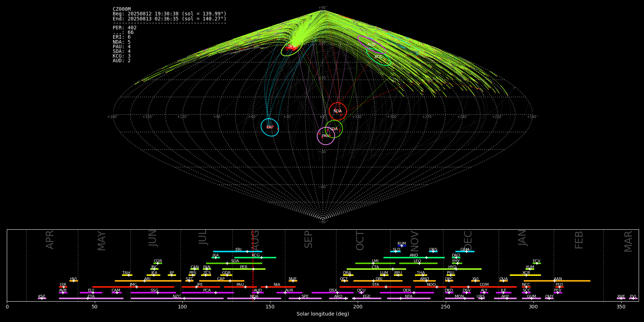Click the AUG month label in timeline
The image size is (644, 322).
[255, 240]
